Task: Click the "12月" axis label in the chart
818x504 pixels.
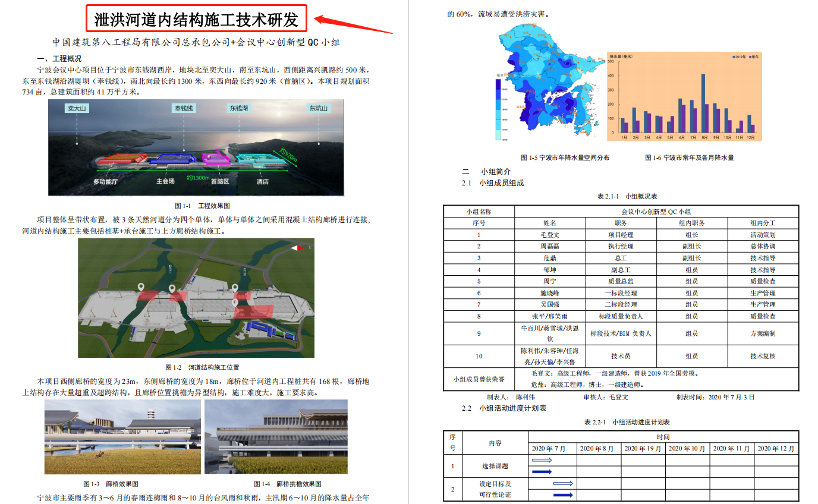Action: click(x=750, y=137)
